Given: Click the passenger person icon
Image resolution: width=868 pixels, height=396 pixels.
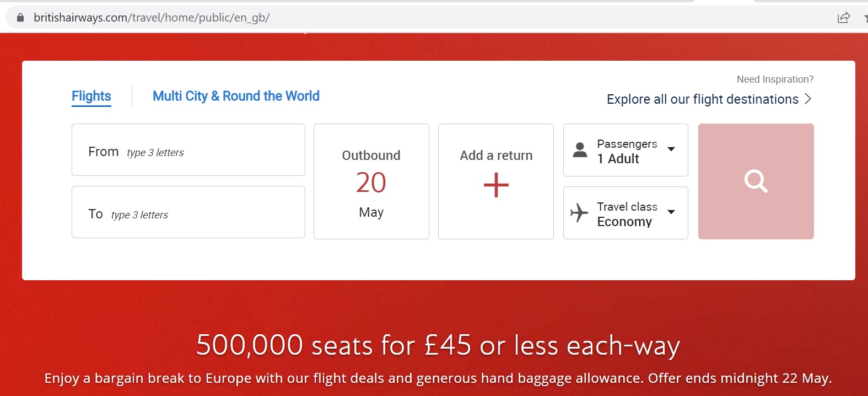Looking at the screenshot, I should (x=580, y=150).
